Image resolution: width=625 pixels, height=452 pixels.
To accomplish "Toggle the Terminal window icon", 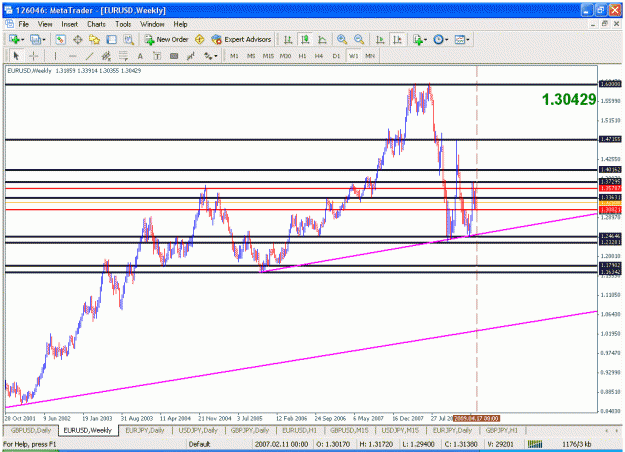I will pos(112,39).
